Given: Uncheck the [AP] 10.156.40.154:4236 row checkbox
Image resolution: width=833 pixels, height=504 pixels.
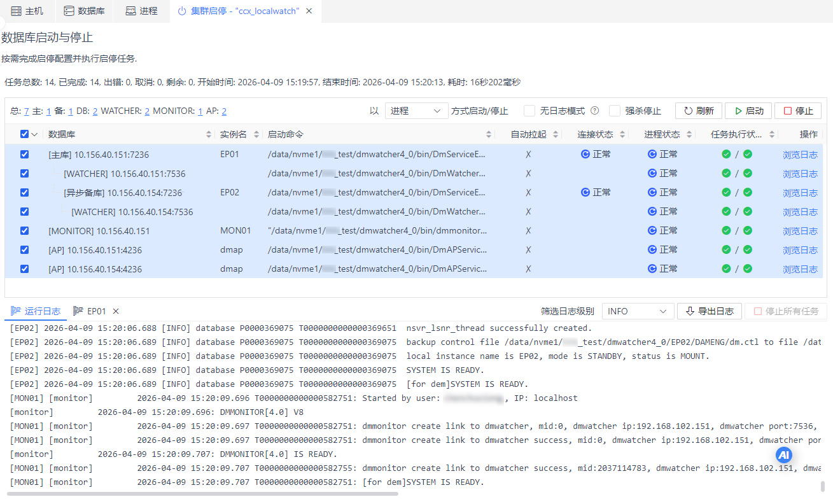Looking at the screenshot, I should click(x=24, y=269).
